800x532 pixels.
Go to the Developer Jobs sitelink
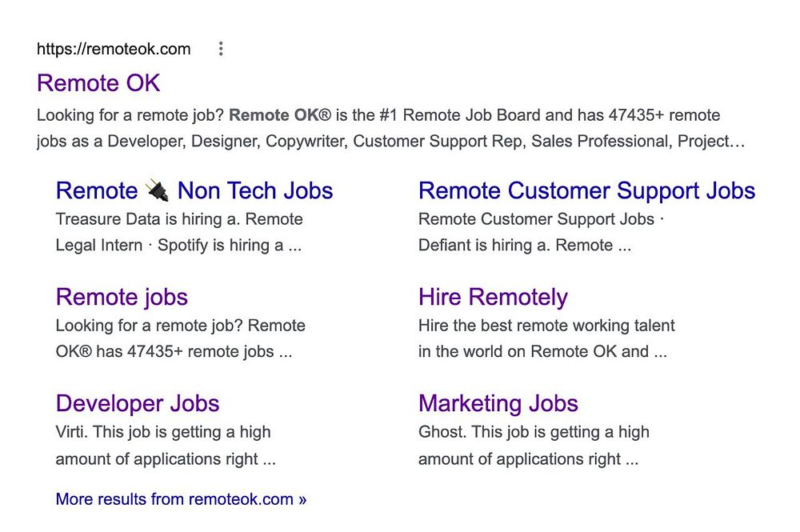coord(138,403)
